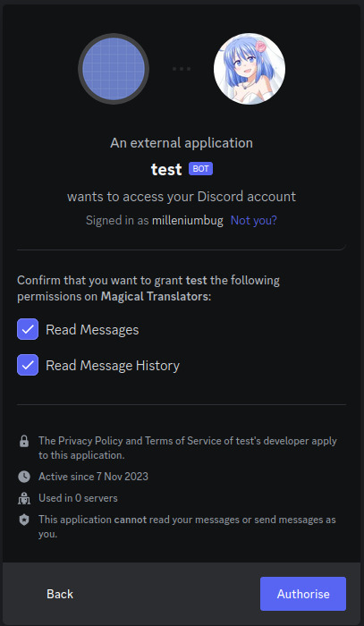The width and height of the screenshot is (364, 626).
Task: Click the milleniumbug username text
Action: click(x=188, y=220)
